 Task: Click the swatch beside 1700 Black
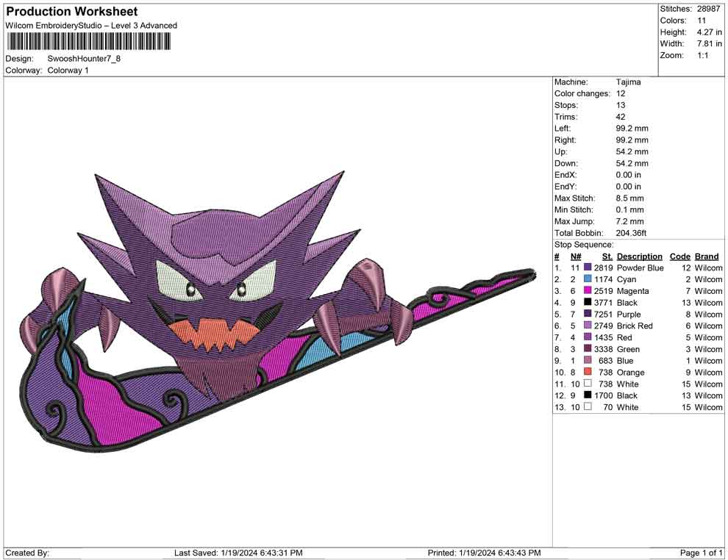click(x=588, y=395)
